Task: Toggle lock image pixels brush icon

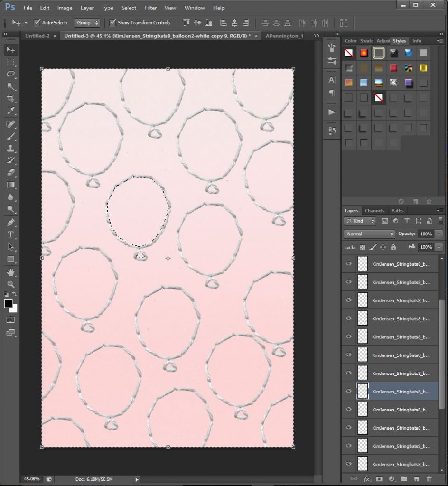Action: coord(373,247)
